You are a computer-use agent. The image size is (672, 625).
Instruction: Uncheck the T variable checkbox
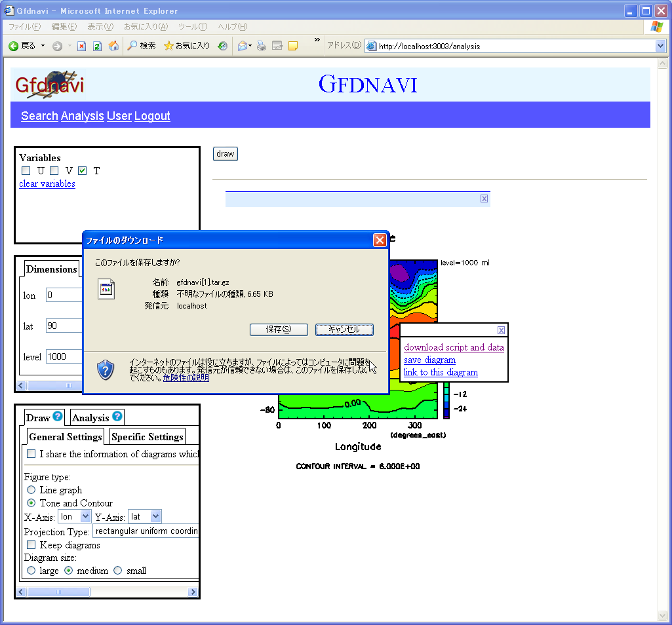click(83, 170)
